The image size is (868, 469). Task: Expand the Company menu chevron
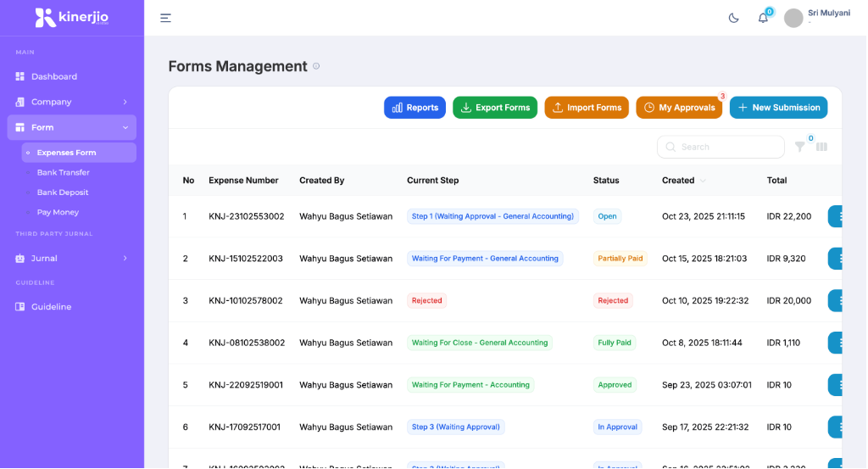coord(125,102)
